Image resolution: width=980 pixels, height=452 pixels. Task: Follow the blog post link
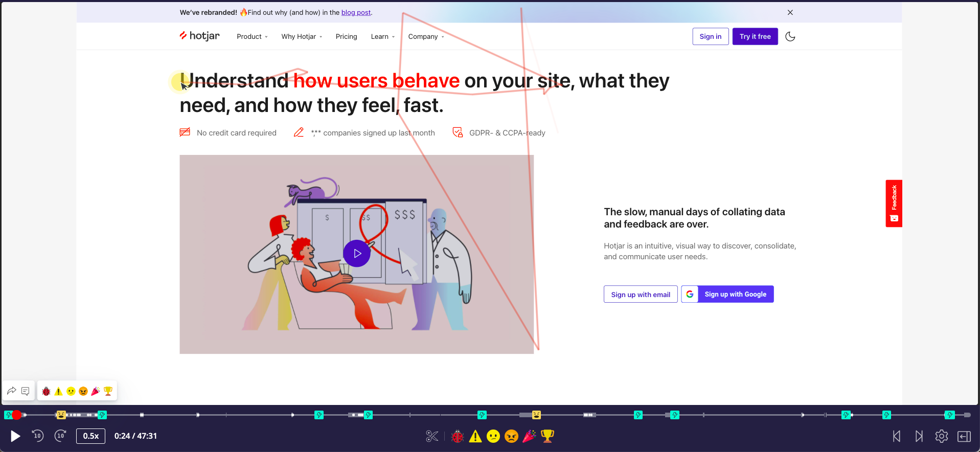click(356, 12)
